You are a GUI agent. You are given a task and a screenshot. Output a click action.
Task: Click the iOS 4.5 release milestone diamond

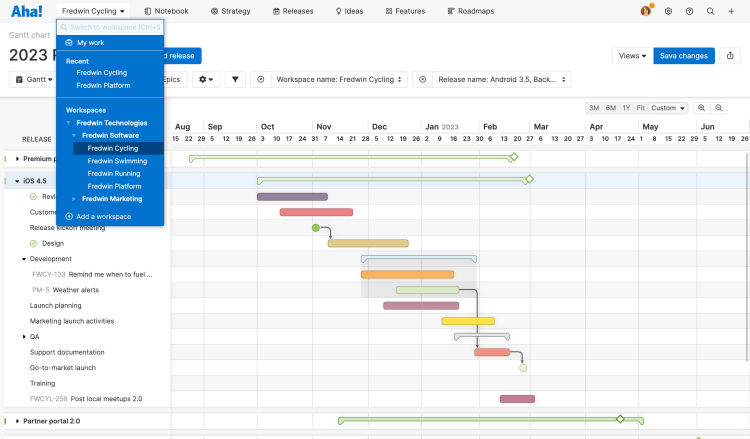529,179
